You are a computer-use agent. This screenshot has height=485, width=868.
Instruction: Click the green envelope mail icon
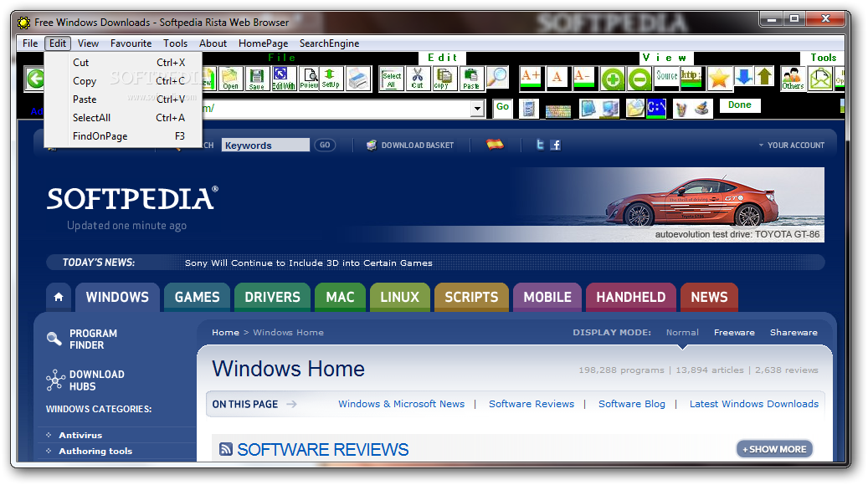(x=819, y=79)
